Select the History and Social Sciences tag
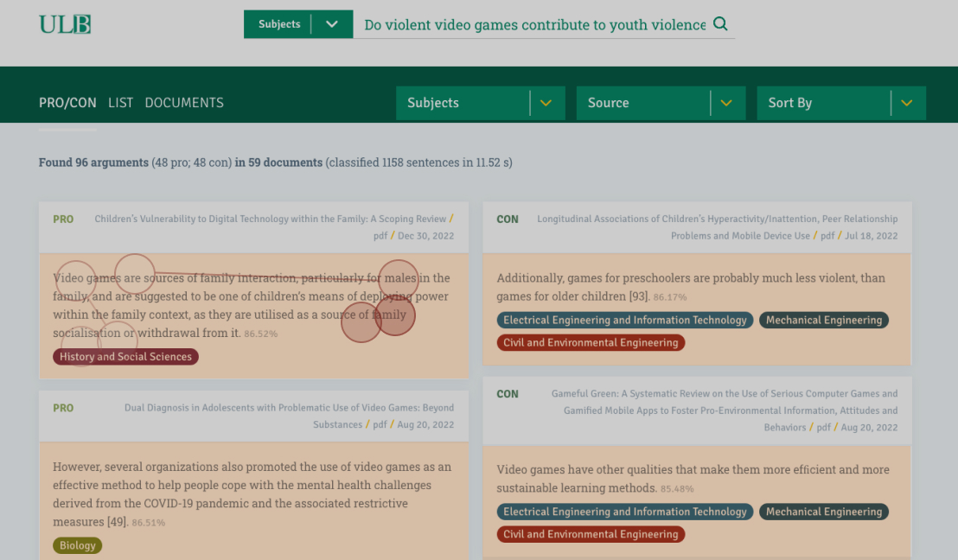 pos(125,357)
